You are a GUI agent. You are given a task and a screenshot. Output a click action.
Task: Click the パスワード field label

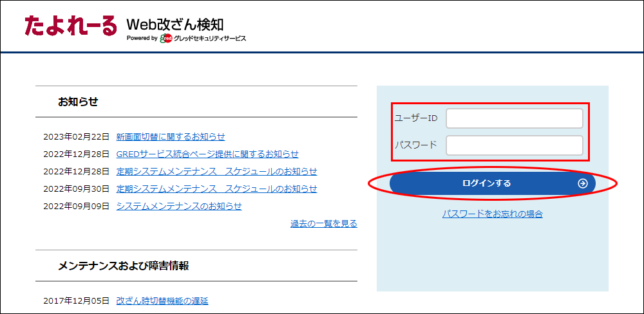click(x=416, y=145)
